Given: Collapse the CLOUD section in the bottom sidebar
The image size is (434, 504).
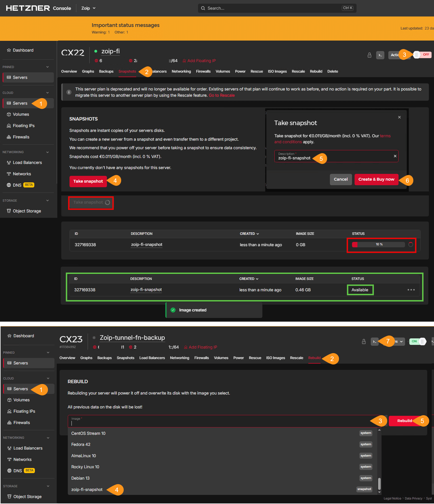Looking at the screenshot, I should point(48,378).
